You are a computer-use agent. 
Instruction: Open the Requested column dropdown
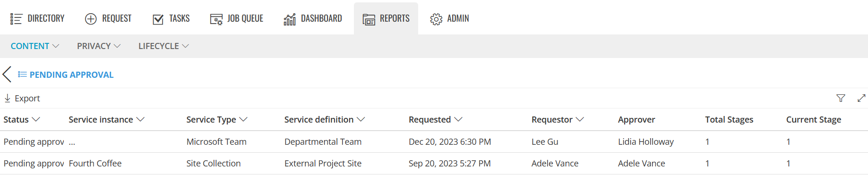(458, 120)
